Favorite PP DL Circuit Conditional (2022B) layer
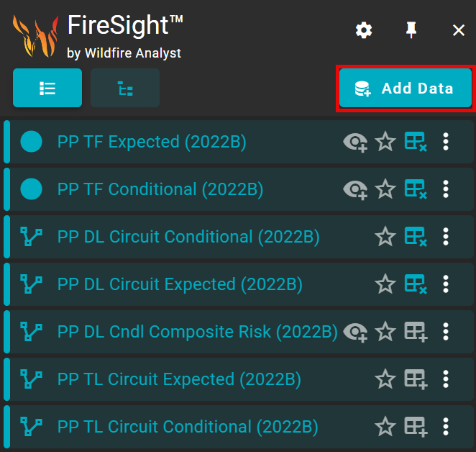Screen dimensions: 476x452 386,237
